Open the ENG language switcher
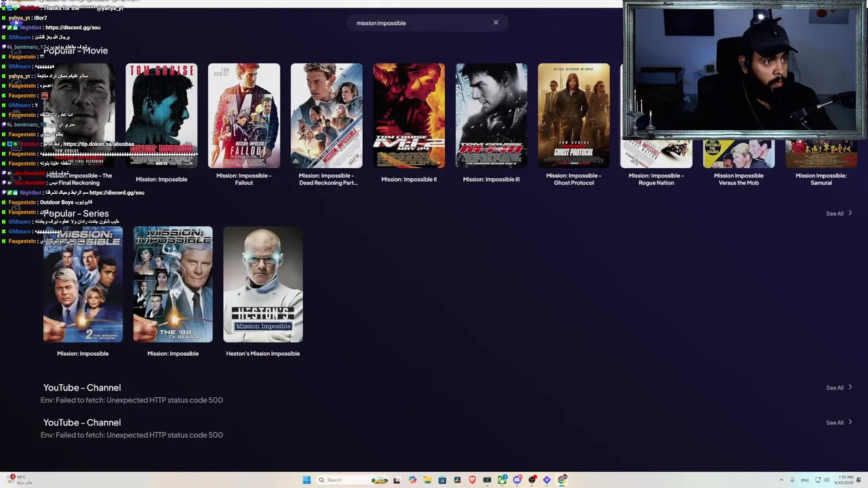Screen dimensions: 868x488 tap(805, 481)
